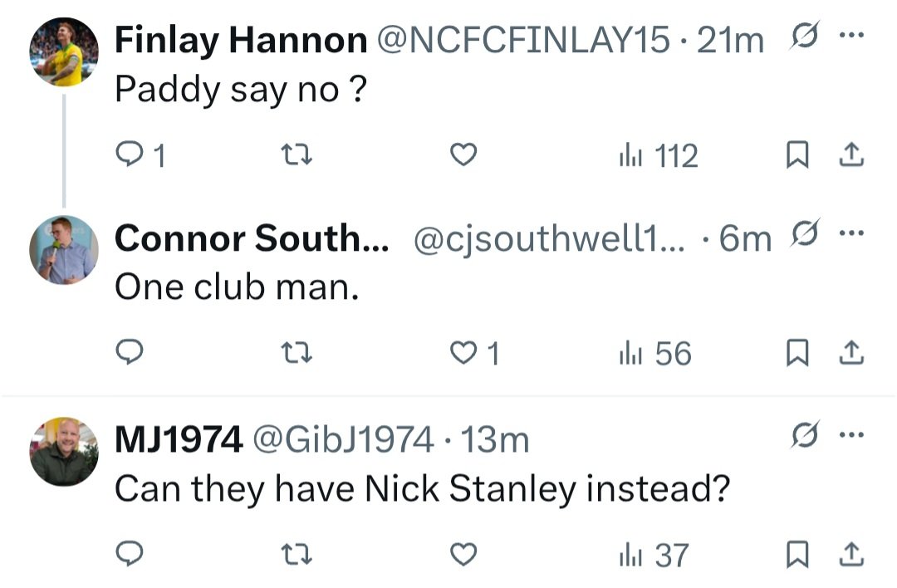Open Finlay Hannon's profile name
The width and height of the screenshot is (897, 588).
(x=240, y=39)
